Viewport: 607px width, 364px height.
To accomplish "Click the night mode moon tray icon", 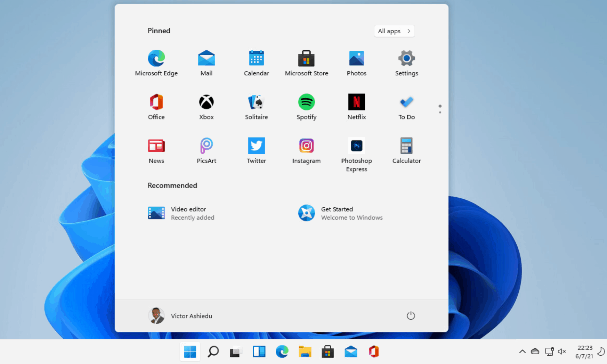I will coord(601,351).
